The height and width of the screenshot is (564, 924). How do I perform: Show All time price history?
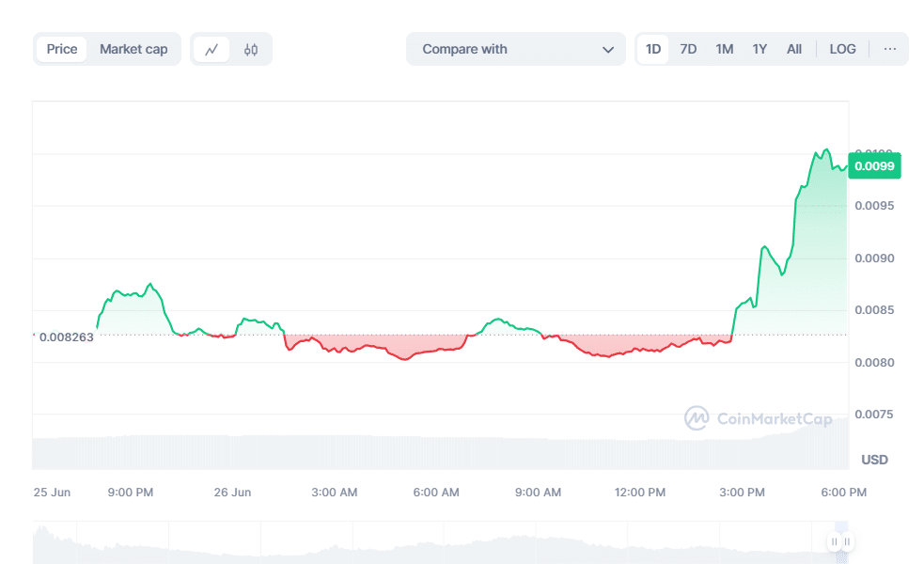(x=794, y=49)
